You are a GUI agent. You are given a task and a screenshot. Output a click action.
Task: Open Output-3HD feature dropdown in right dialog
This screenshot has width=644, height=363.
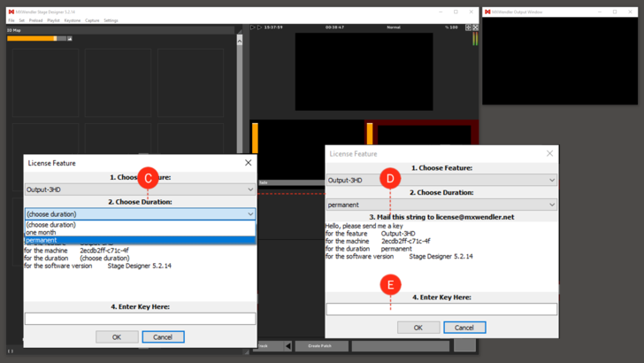441,180
